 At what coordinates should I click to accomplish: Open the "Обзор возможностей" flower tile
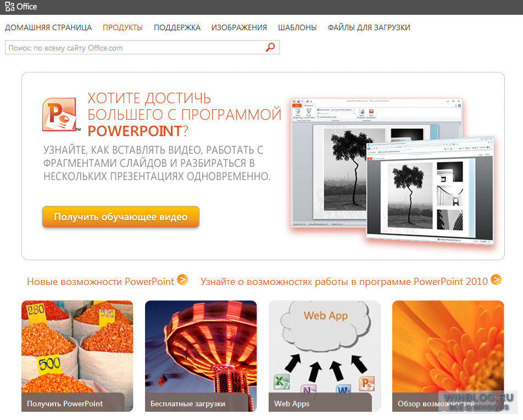[448, 356]
